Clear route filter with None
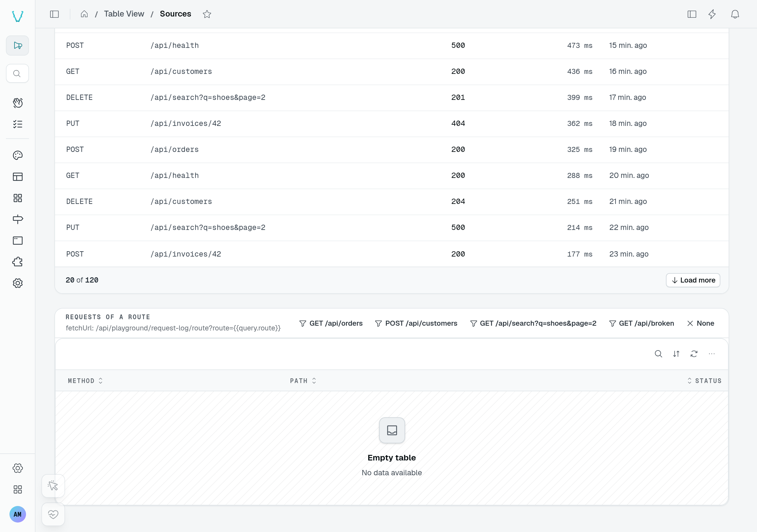The width and height of the screenshot is (757, 532). [700, 323]
